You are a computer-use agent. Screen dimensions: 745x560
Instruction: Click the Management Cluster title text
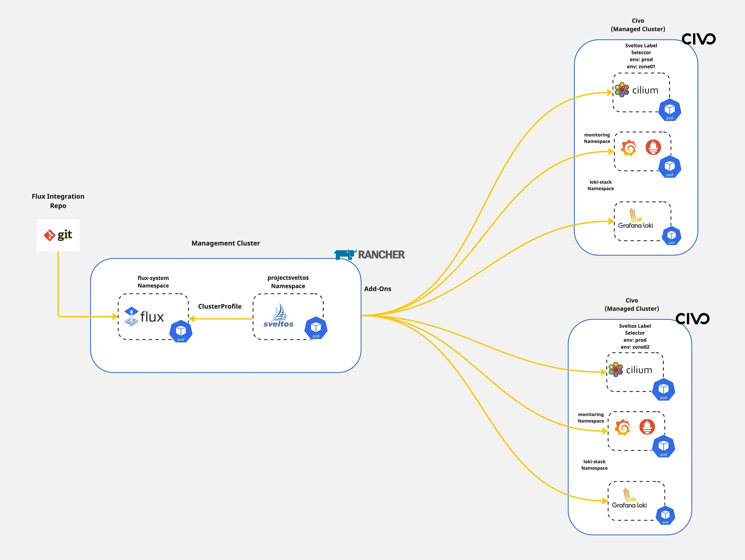[x=226, y=243]
